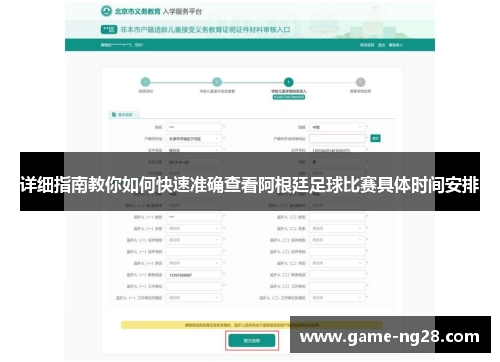Focus the 监护人(一) 联系电话 input
500x362 pixels.
(194, 275)
